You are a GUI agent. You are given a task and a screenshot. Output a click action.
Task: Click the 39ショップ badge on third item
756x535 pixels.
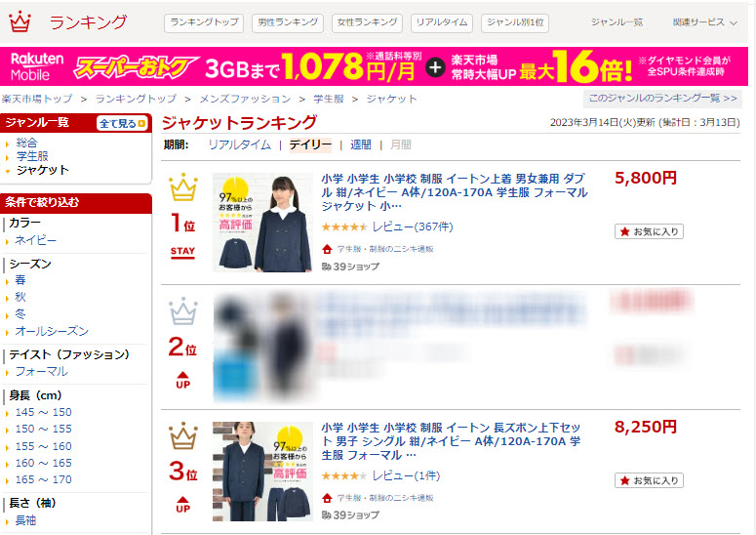pyautogui.click(x=350, y=515)
